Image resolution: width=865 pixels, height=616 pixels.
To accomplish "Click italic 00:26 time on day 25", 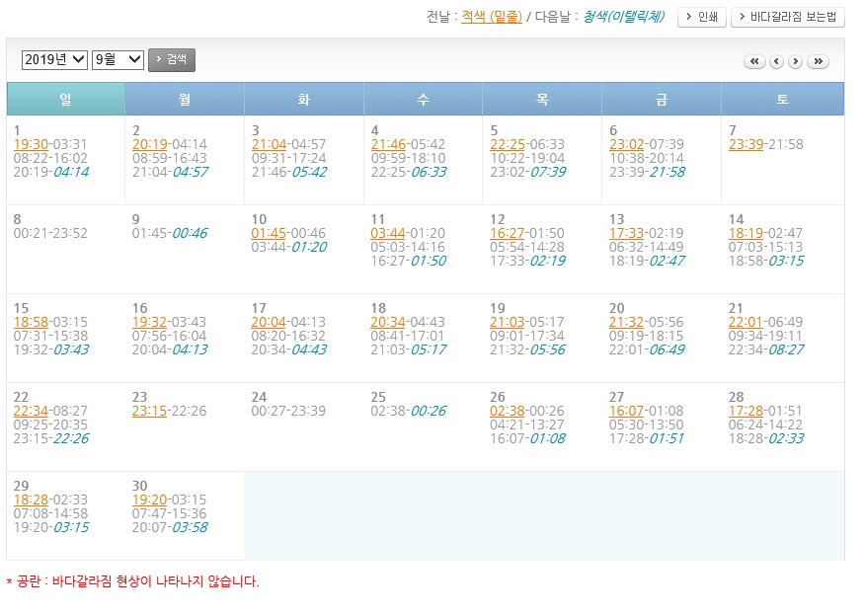I will [429, 411].
